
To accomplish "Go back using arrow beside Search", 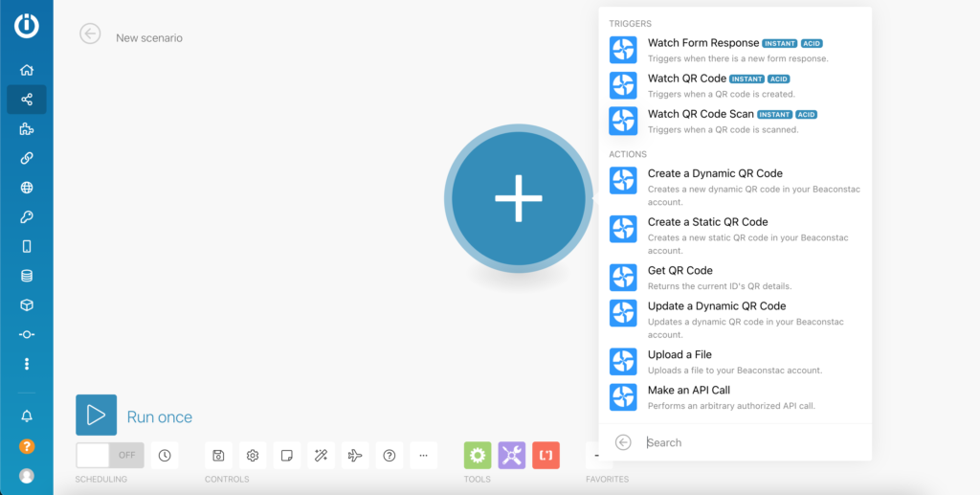I will click(623, 442).
